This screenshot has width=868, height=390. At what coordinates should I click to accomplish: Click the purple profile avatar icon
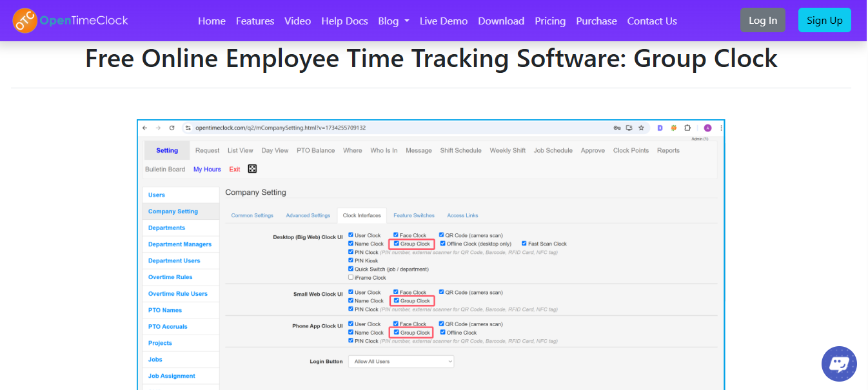(x=707, y=128)
